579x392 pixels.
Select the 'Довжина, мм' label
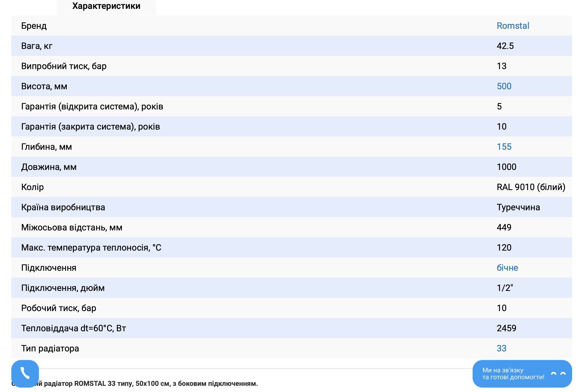pos(49,167)
